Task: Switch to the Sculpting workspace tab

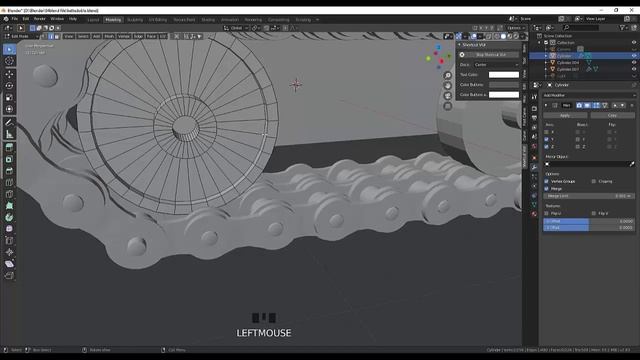Action: coord(135,20)
